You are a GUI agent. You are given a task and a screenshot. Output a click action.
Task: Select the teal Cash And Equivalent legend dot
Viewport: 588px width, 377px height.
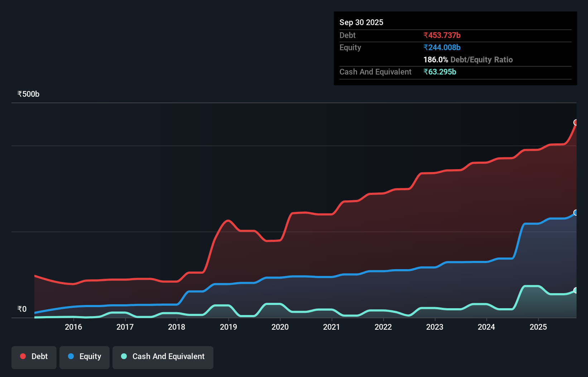click(x=124, y=356)
